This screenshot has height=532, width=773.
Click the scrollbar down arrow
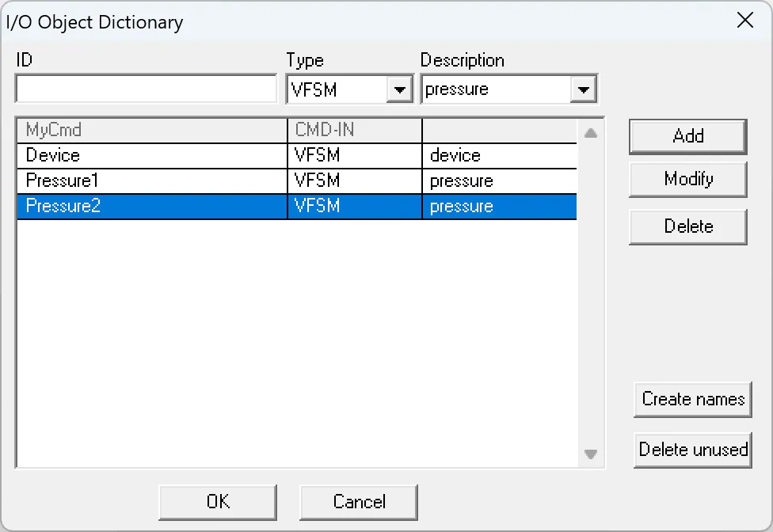point(590,455)
